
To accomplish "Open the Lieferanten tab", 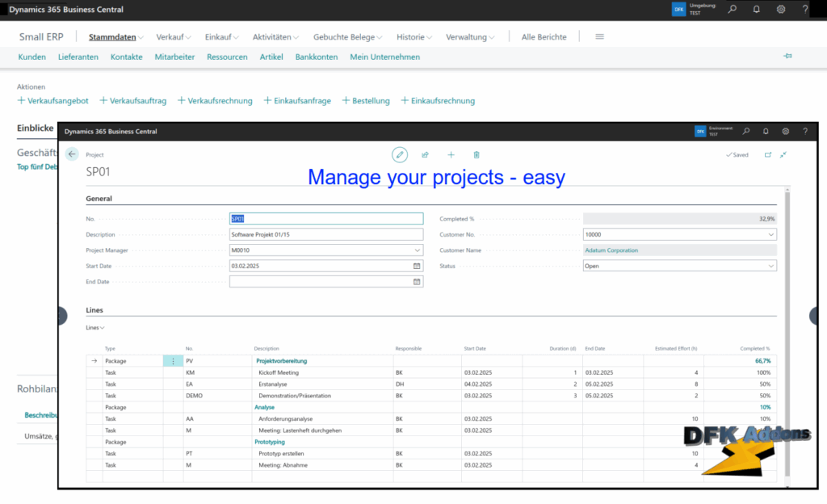I will click(78, 57).
